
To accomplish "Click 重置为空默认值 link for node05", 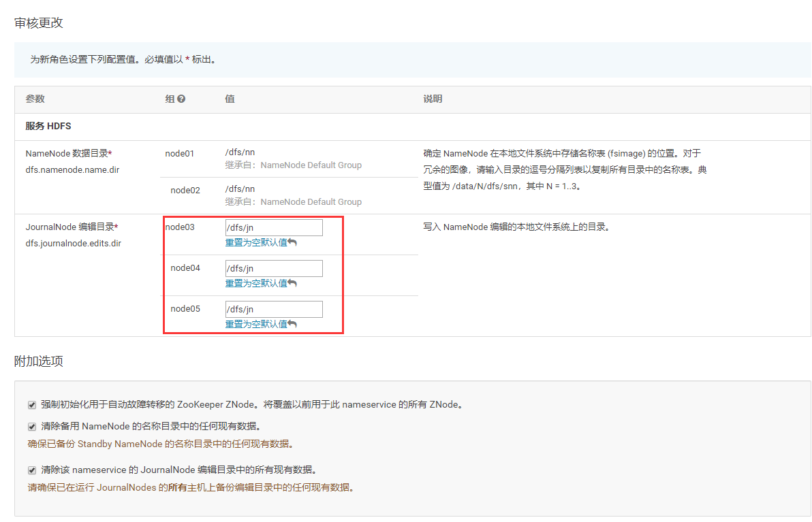I will point(256,324).
